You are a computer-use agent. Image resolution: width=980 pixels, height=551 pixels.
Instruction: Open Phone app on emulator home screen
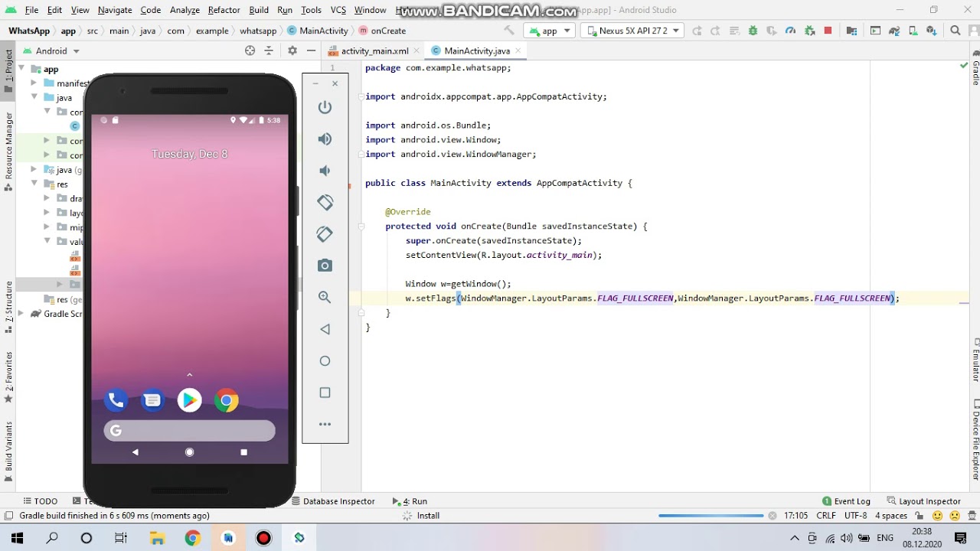click(x=116, y=399)
